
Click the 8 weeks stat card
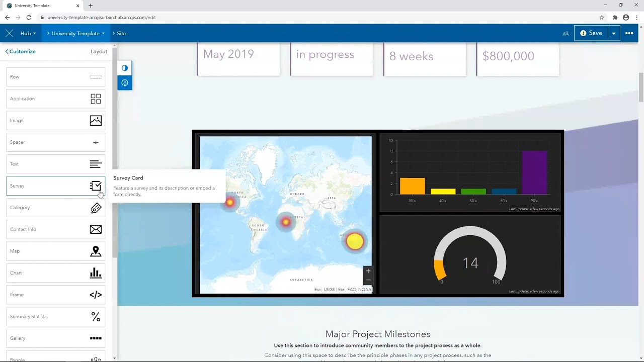[x=425, y=59]
